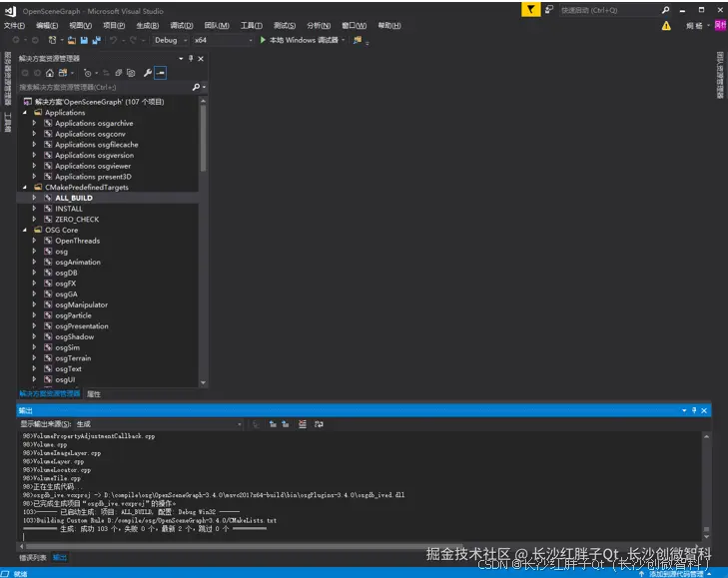Screen dimensions: 728x578
Task: Open the 显示输出来源 dropdown showing 生成
Action: (159, 424)
